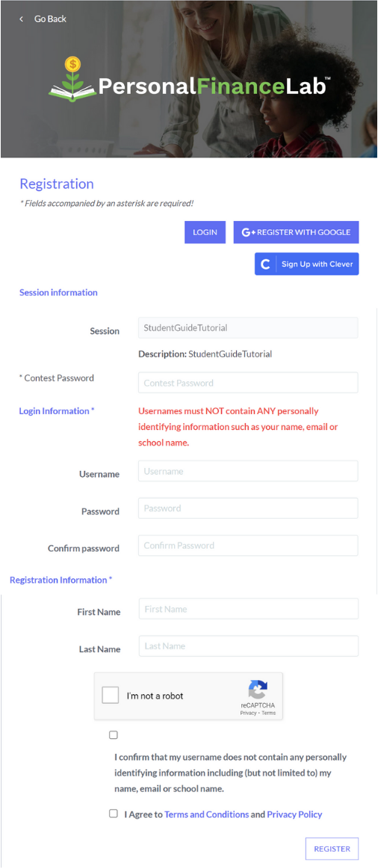Click the LOGIN button
Viewport: 378px width, 868px height.
[x=205, y=233]
